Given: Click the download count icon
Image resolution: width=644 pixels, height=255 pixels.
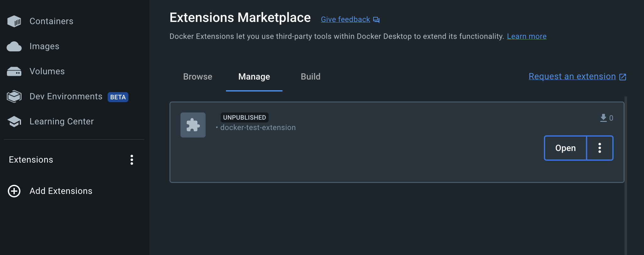Looking at the screenshot, I should pos(603,118).
